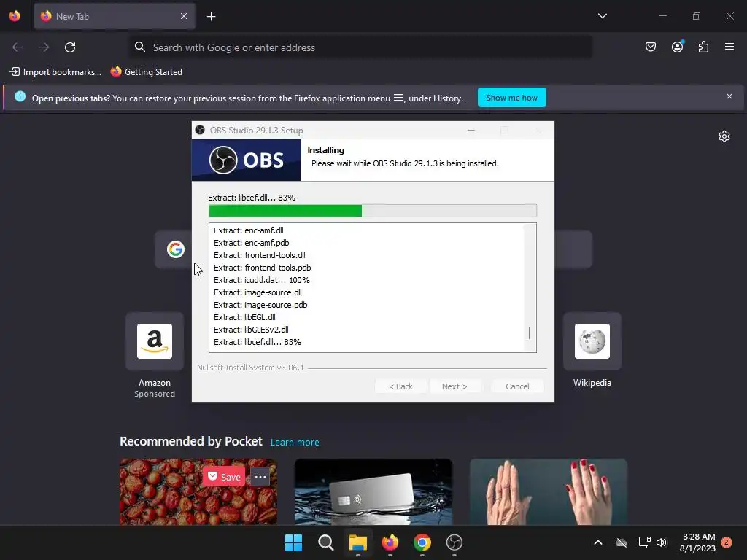This screenshot has height=560, width=747.
Task: Select log line 'Extract: libGLESv2.dll'
Action: click(x=251, y=330)
